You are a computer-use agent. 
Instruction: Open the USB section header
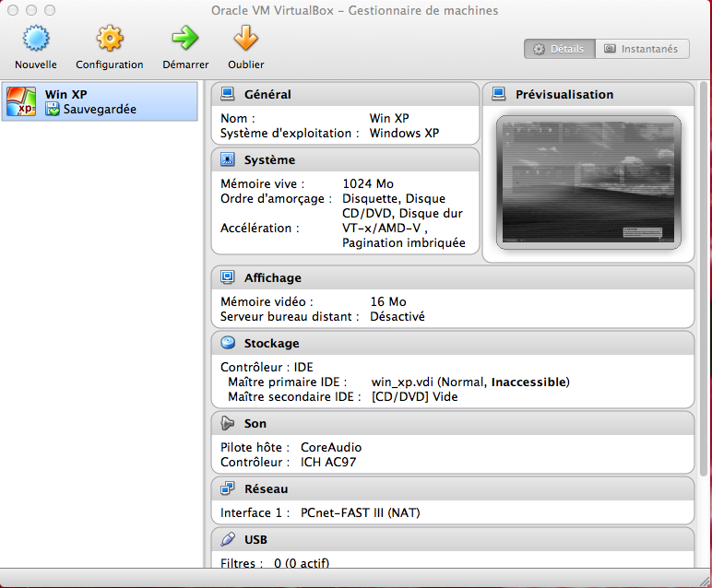pyautogui.click(x=453, y=539)
